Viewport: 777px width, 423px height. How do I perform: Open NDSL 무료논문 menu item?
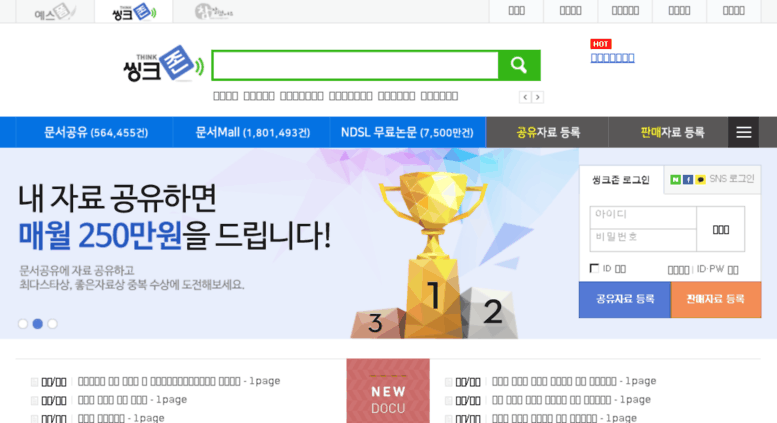click(407, 132)
